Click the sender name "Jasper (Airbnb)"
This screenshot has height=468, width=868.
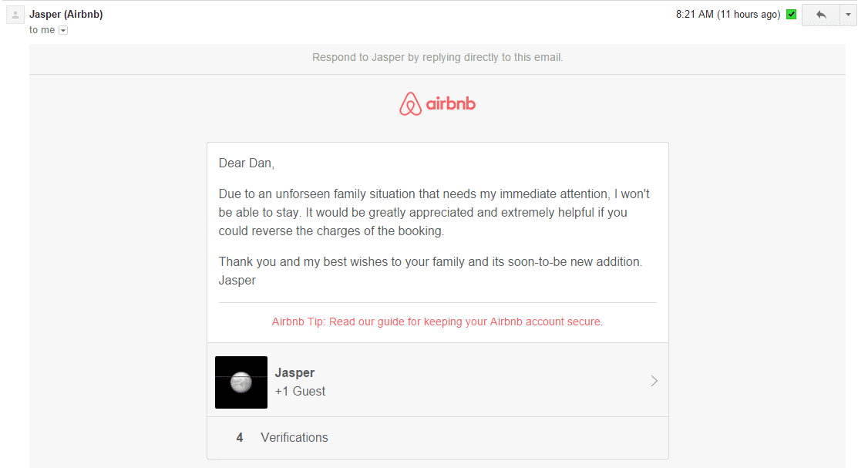[x=66, y=14]
